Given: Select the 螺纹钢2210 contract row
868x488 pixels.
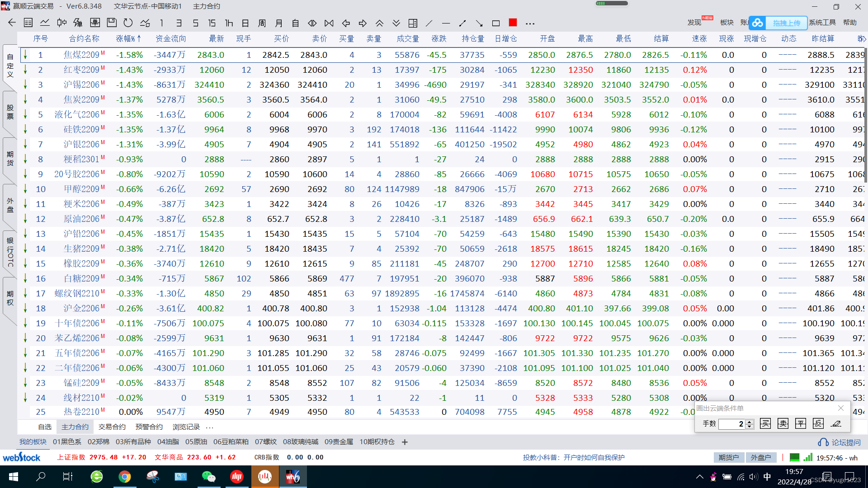Looking at the screenshot, I should (x=442, y=293).
